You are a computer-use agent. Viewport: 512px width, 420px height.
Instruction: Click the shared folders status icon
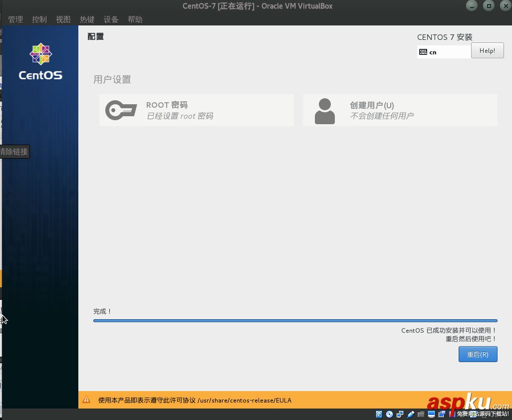point(421,415)
